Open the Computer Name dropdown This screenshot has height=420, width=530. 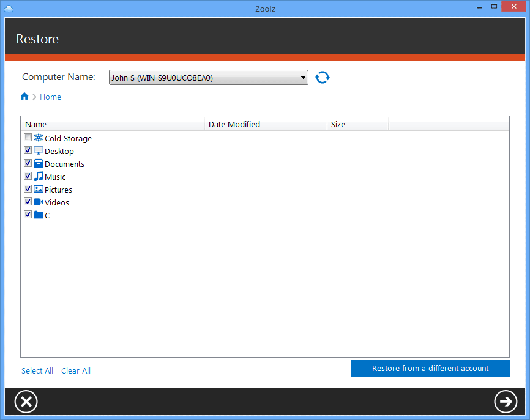point(303,77)
